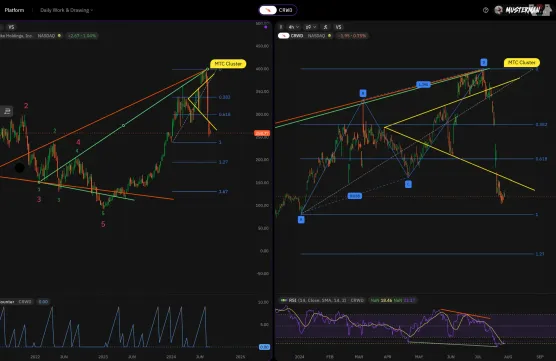Open the user avatar profile icon
This screenshot has height=361, width=556.
pos(499,10)
